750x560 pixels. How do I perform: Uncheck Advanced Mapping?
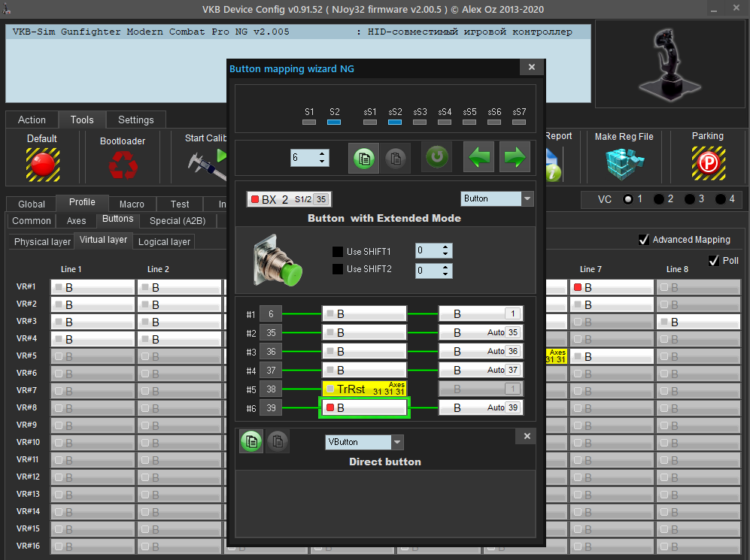click(644, 239)
